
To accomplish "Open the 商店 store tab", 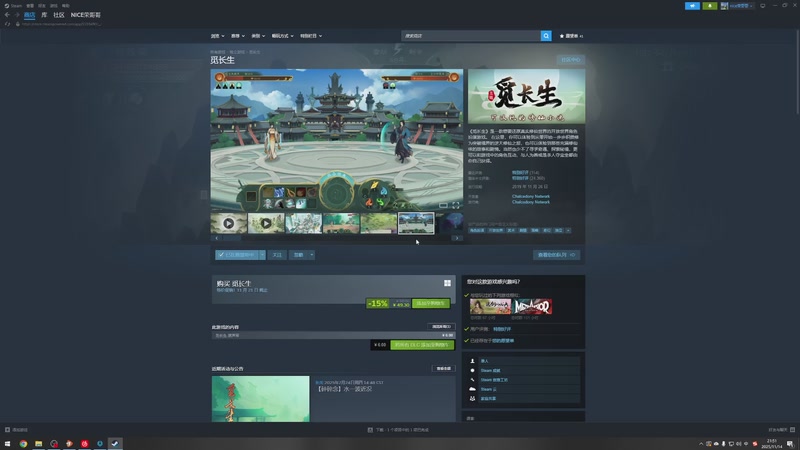I will (29, 15).
